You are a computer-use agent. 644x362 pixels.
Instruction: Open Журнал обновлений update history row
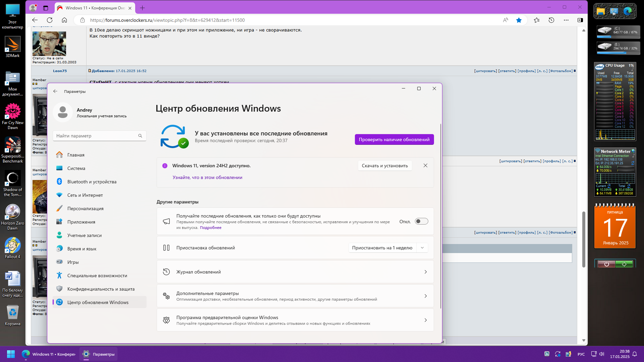click(x=295, y=272)
